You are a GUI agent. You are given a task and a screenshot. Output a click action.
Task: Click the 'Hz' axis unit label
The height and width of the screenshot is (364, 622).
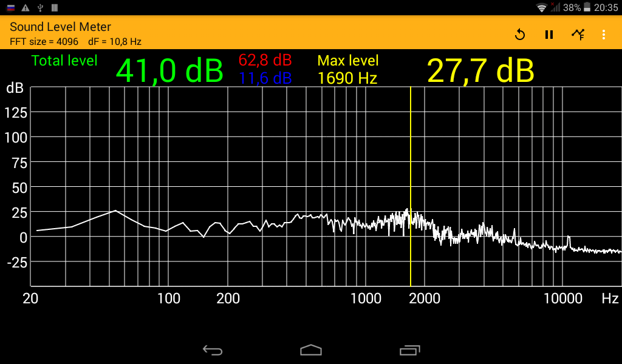[610, 298]
